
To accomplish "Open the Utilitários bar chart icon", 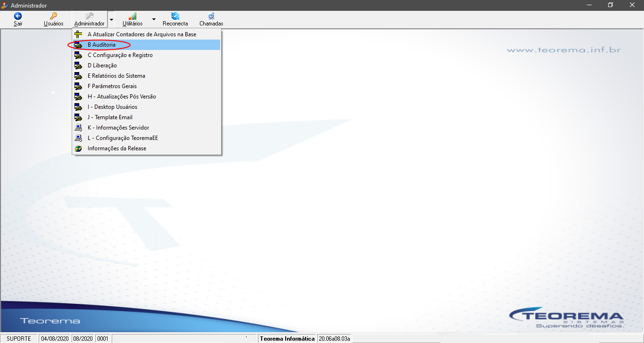I will [x=132, y=16].
